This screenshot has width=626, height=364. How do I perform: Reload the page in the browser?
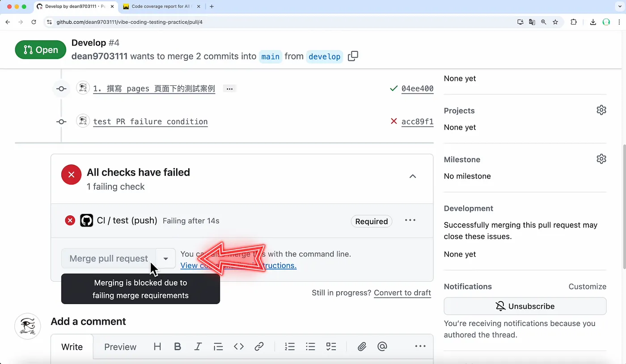[34, 22]
